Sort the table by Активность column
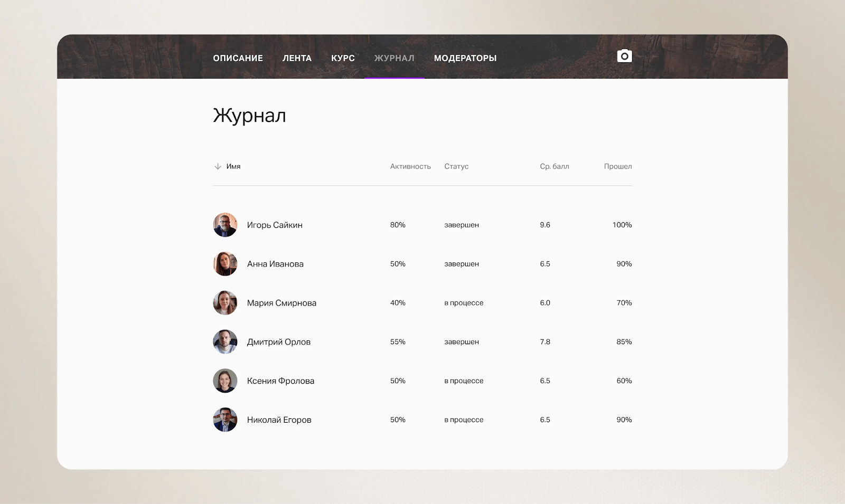The width and height of the screenshot is (845, 504). tap(410, 167)
